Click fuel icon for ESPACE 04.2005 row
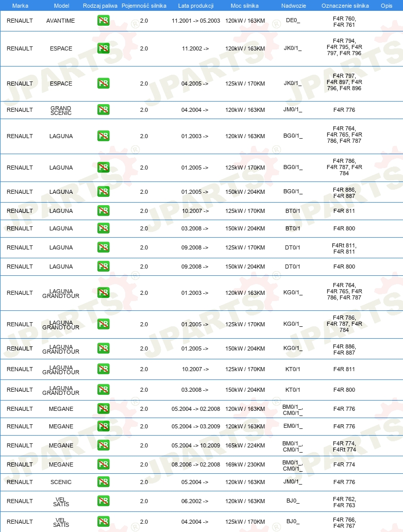 [x=104, y=84]
